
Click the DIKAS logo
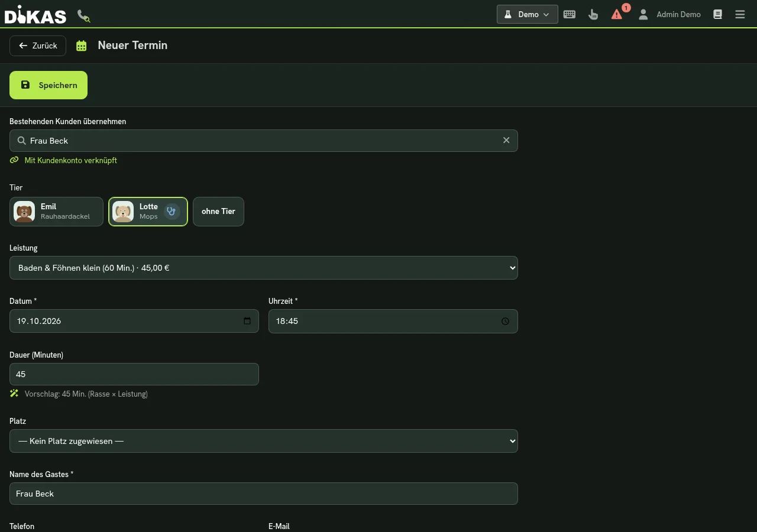tap(35, 14)
